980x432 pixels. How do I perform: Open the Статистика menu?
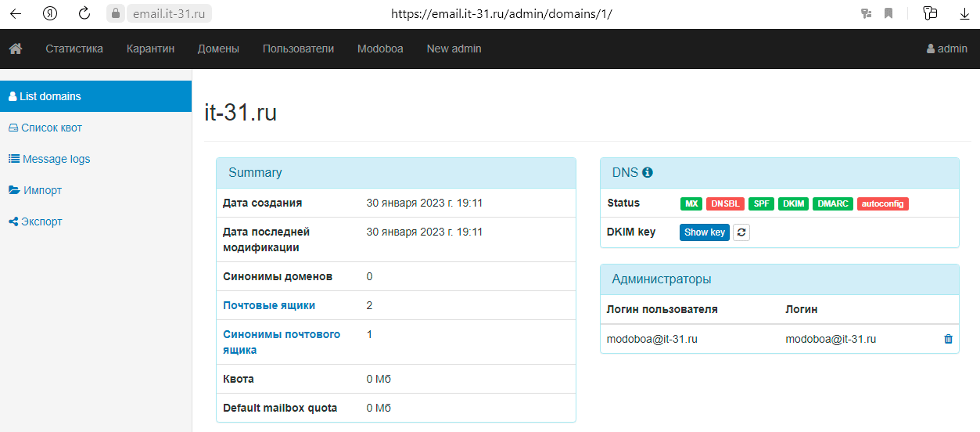point(74,49)
